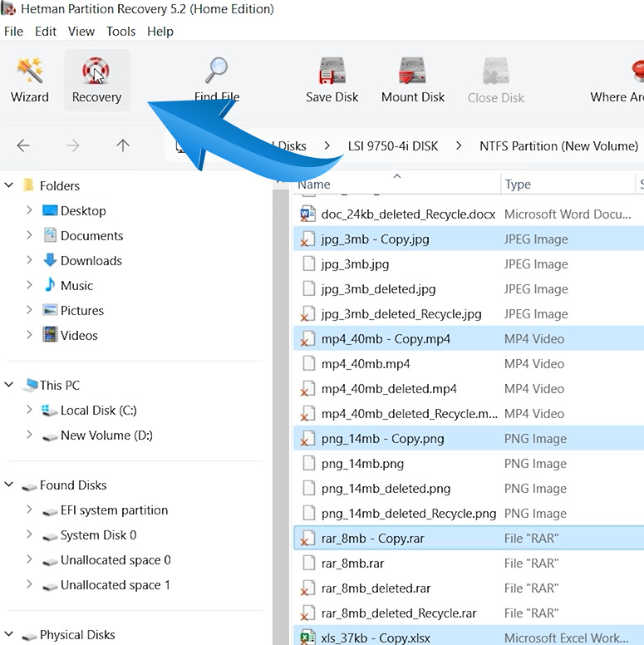The image size is (644, 645).
Task: Expand Local Disk (C:) node
Action: 29,410
